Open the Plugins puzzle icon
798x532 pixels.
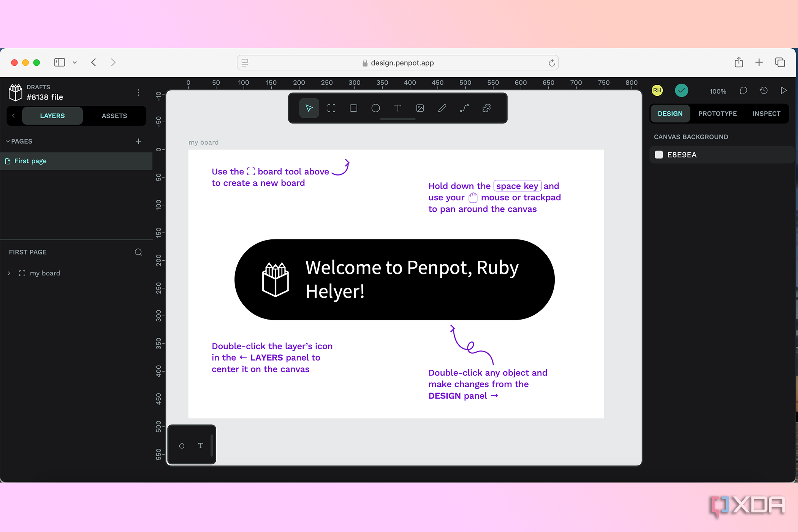coord(486,108)
